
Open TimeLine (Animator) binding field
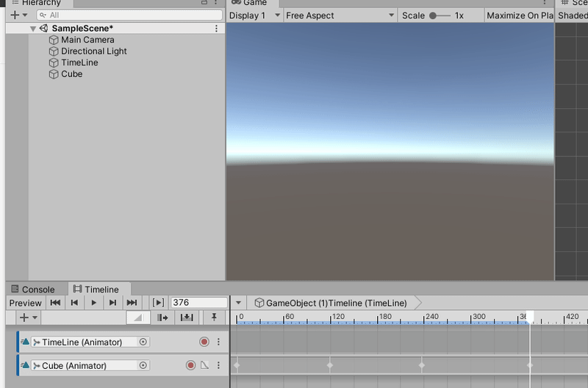(x=85, y=342)
